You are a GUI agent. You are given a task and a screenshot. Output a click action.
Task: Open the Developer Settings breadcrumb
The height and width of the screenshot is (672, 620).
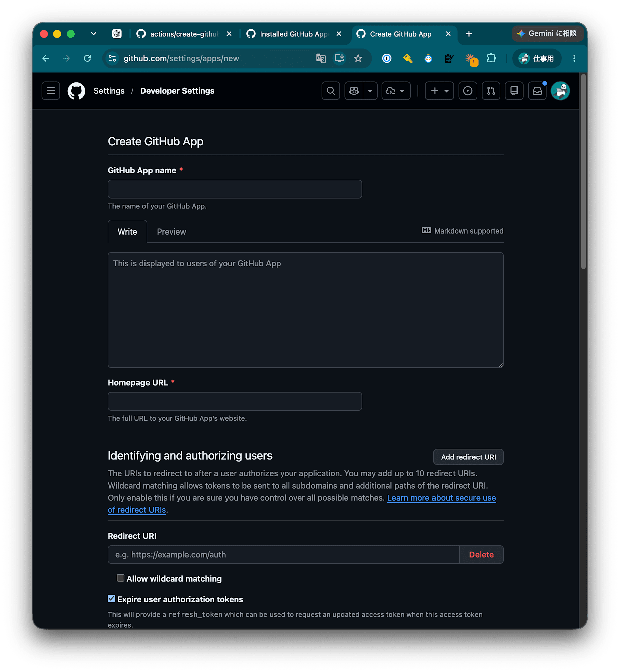point(177,91)
